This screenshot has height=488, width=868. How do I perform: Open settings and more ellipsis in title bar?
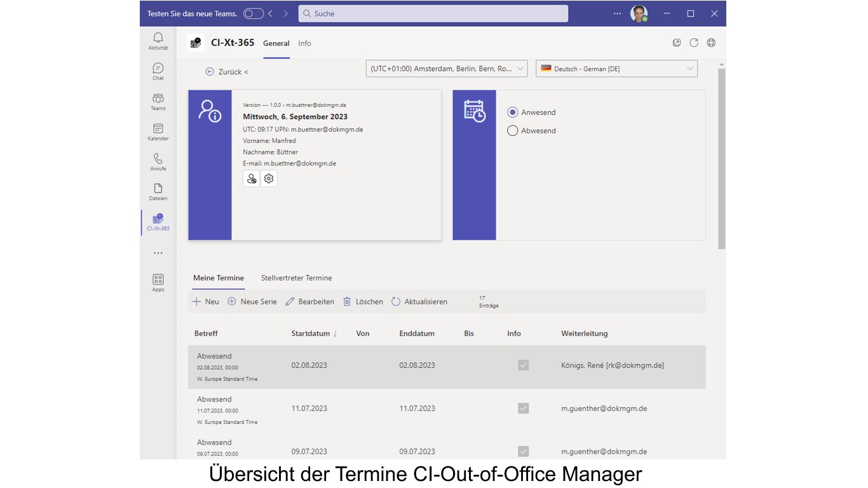click(617, 13)
